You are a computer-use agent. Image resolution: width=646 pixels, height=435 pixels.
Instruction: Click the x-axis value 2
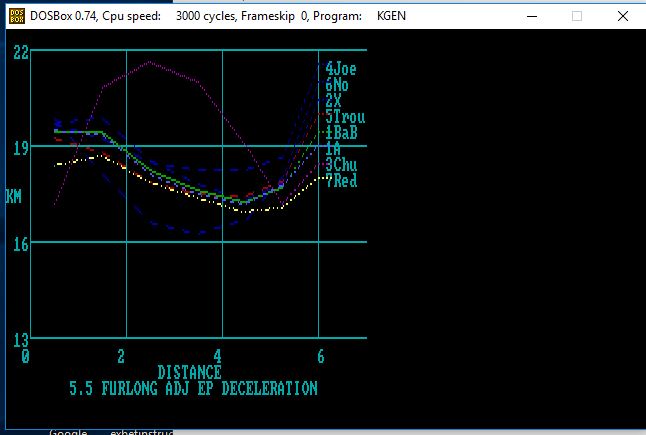point(121,356)
